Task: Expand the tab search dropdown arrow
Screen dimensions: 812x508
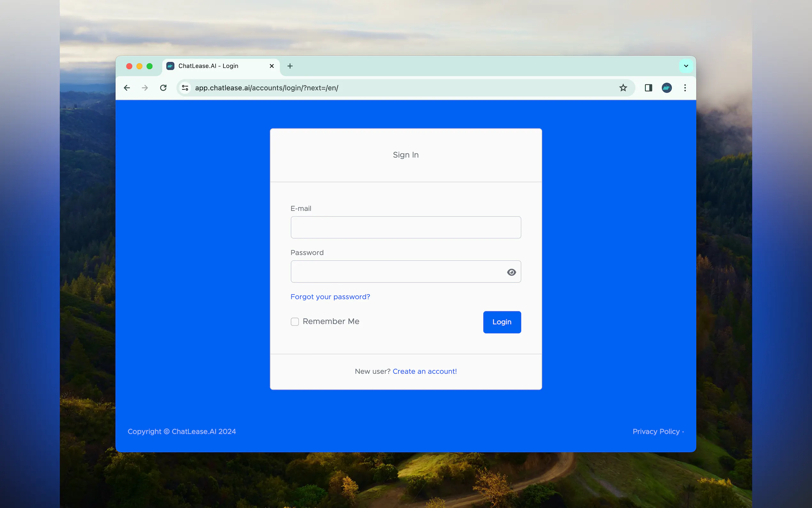Action: tap(686, 66)
